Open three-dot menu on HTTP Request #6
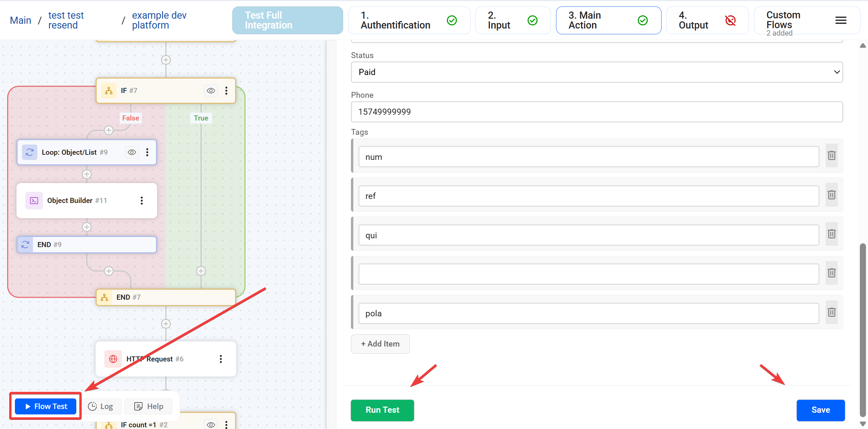The image size is (868, 429). tap(221, 359)
